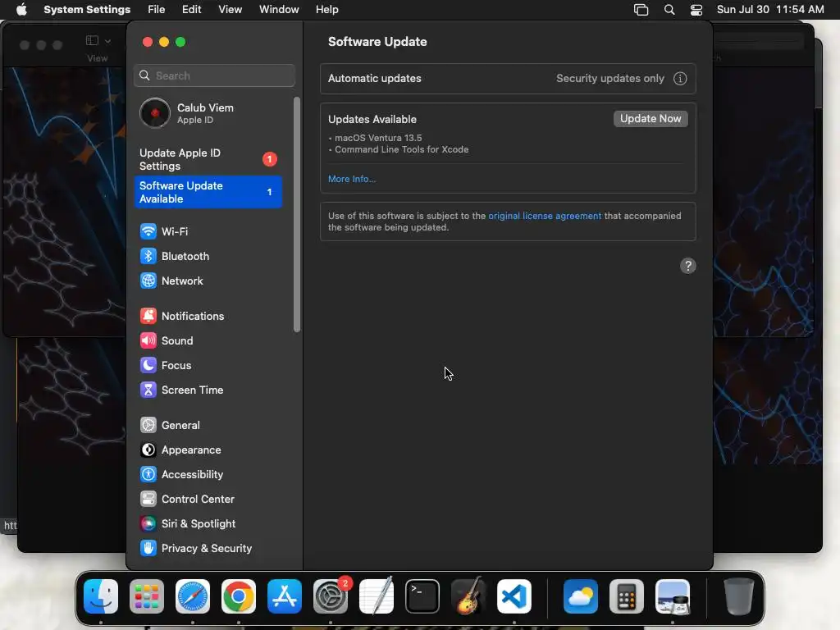Image resolution: width=840 pixels, height=630 pixels.
Task: Open the Help menu
Action: tap(326, 10)
